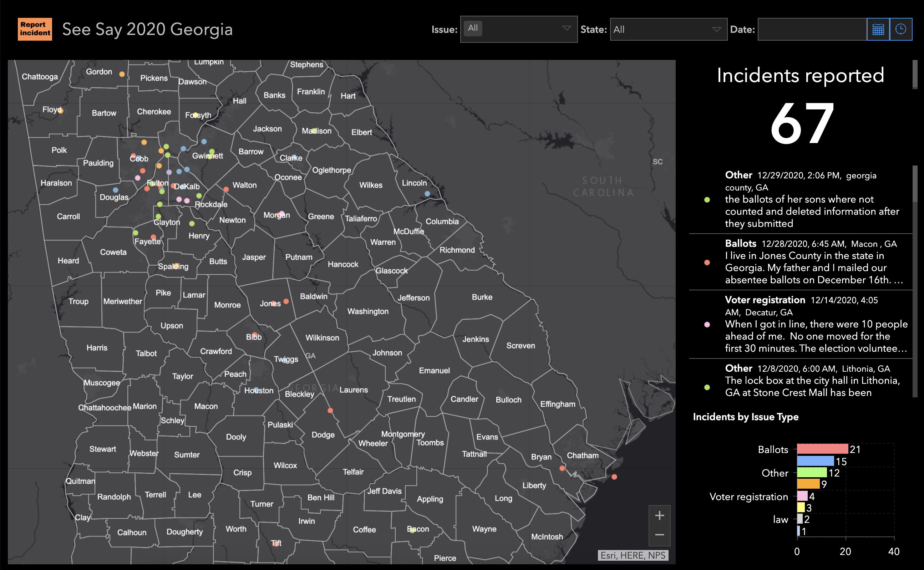Click the red incident dot in Bibb county
This screenshot has width=924, height=570.
tap(255, 335)
